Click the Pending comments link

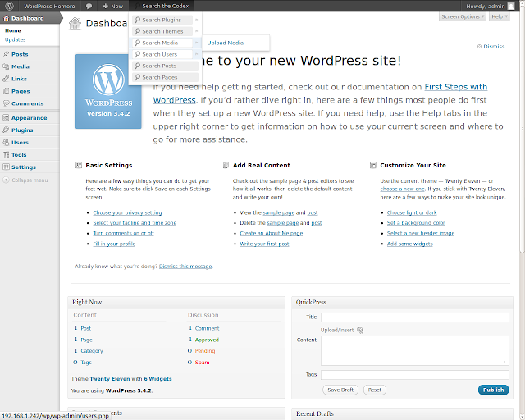click(x=205, y=351)
